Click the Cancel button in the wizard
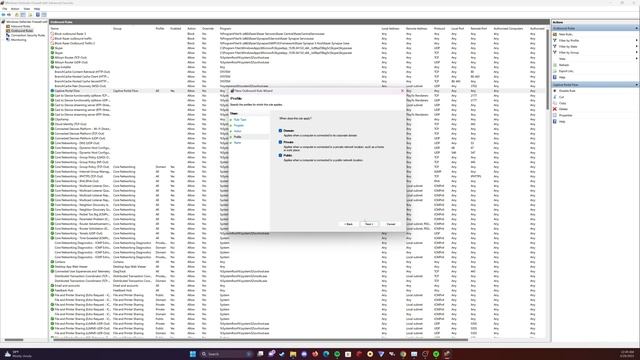640x360 pixels. pyautogui.click(x=391, y=224)
